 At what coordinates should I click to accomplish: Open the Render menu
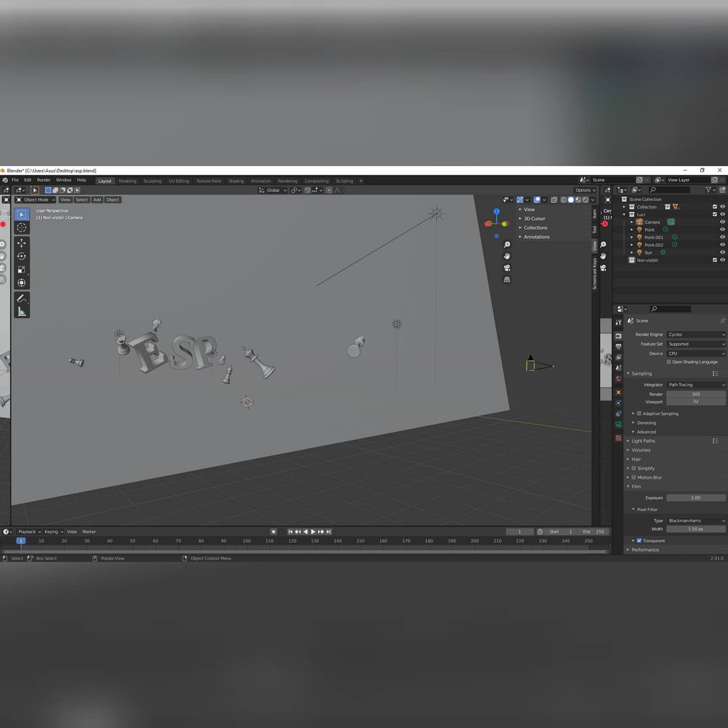[44, 180]
